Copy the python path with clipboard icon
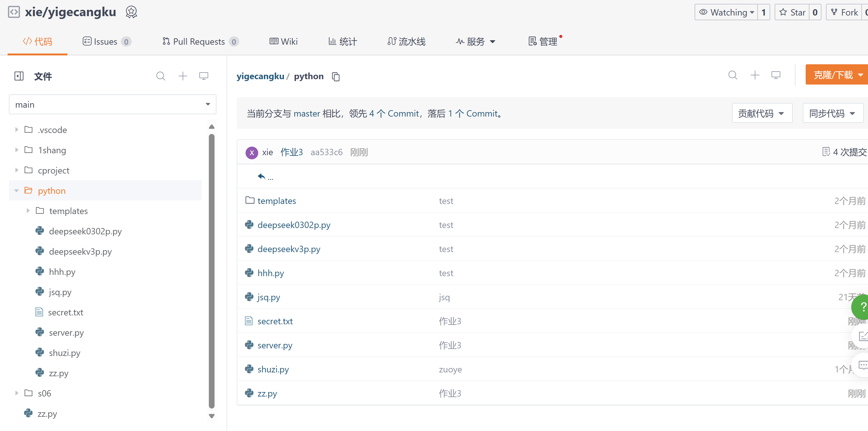The image size is (868, 431). (336, 77)
